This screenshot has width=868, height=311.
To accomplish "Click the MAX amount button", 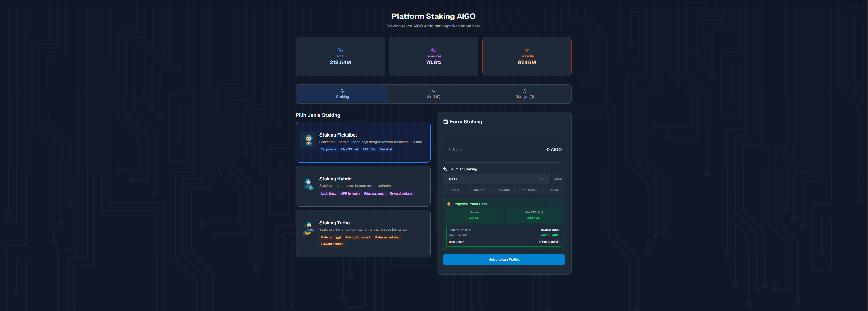I will pyautogui.click(x=558, y=179).
